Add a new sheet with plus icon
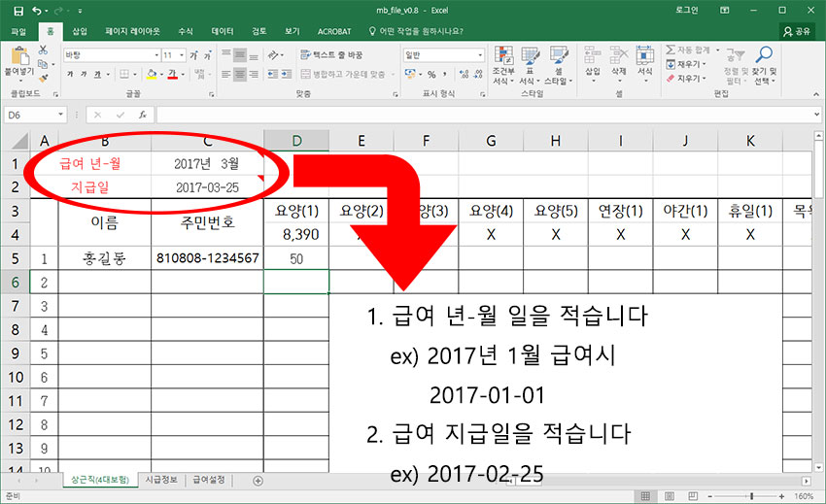This screenshot has height=504, width=826. (x=258, y=480)
